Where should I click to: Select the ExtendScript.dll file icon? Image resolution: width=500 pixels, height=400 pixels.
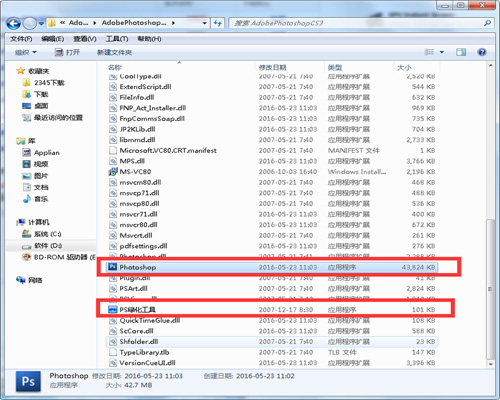click(x=113, y=87)
